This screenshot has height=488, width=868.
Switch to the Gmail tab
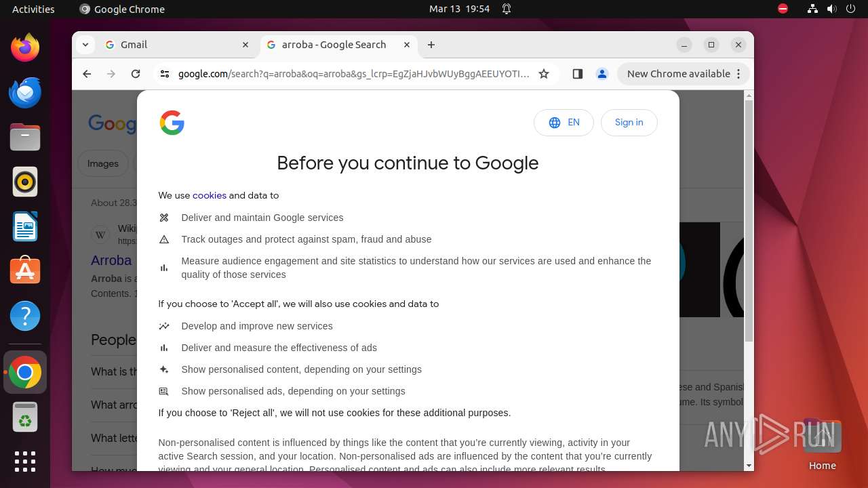[178, 45]
